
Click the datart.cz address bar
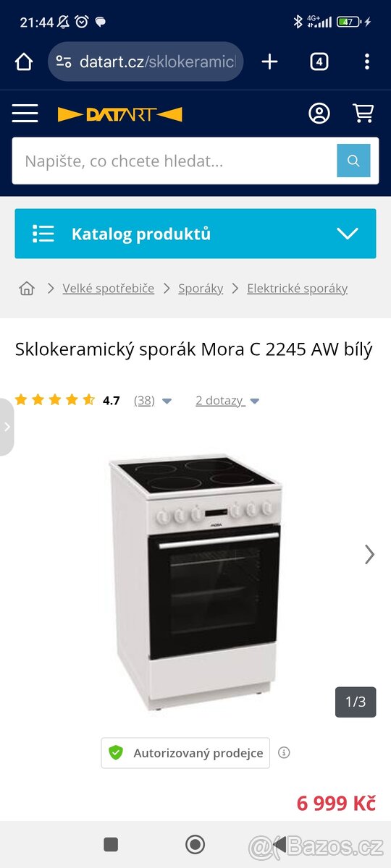pyautogui.click(x=146, y=62)
